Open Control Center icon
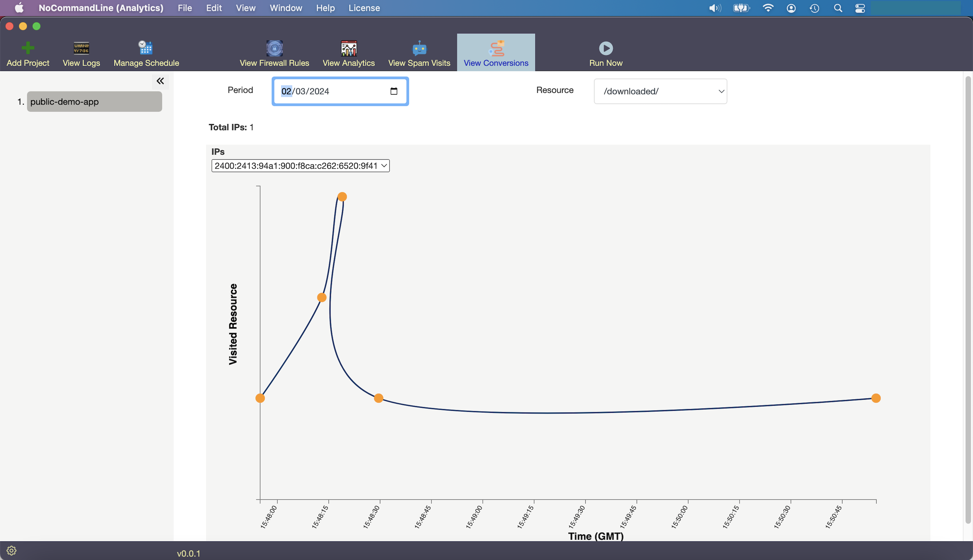The height and width of the screenshot is (560, 973). (x=860, y=8)
